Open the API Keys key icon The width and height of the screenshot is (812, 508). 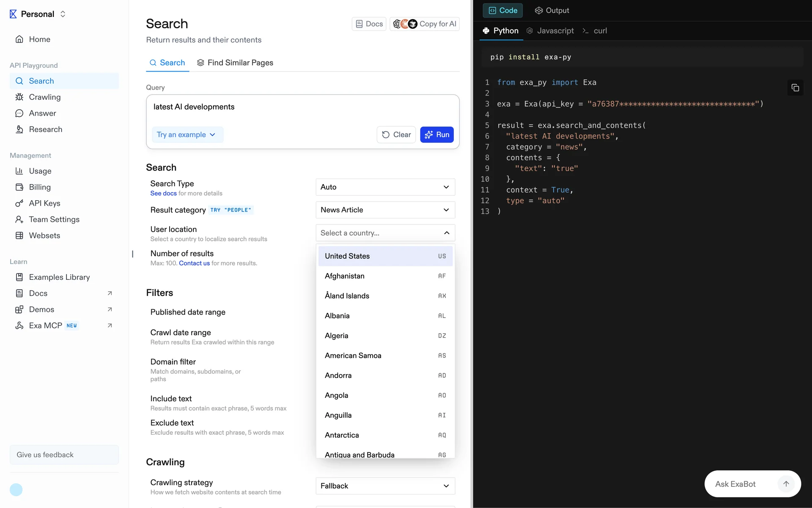pyautogui.click(x=19, y=203)
